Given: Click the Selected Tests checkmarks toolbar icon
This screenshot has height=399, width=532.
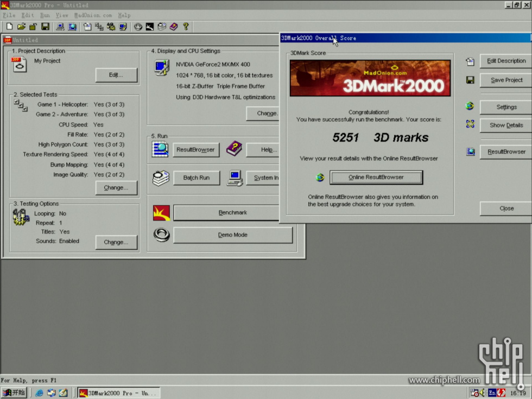Looking at the screenshot, I should tap(99, 27).
